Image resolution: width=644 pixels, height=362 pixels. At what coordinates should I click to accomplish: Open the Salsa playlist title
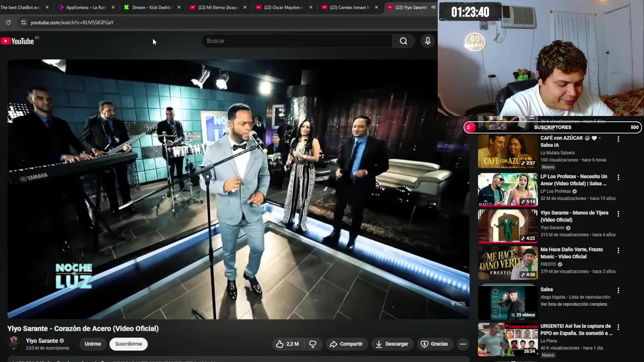coord(546,290)
